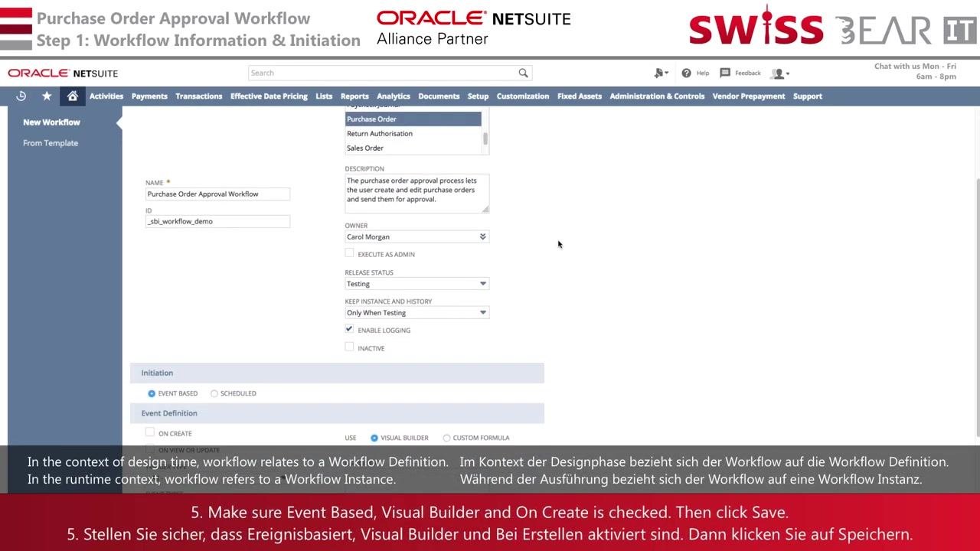Open the Recent Records clock icon
The width and height of the screenshot is (980, 551).
[21, 96]
